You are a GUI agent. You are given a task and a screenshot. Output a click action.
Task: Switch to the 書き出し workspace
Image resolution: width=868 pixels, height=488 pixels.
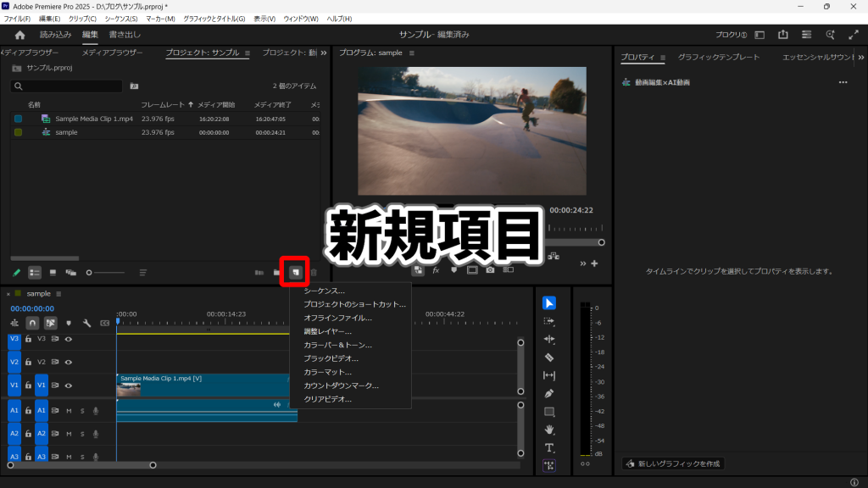(x=125, y=35)
